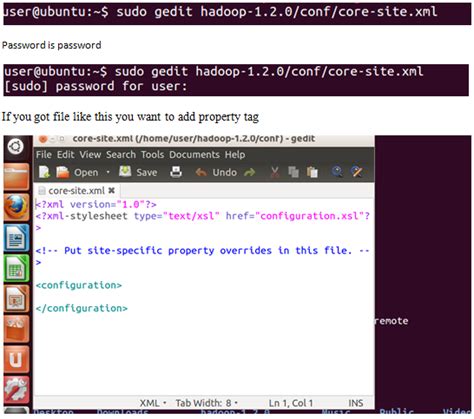Click the Undo button
The height and width of the screenshot is (419, 474).
pyautogui.click(x=216, y=172)
